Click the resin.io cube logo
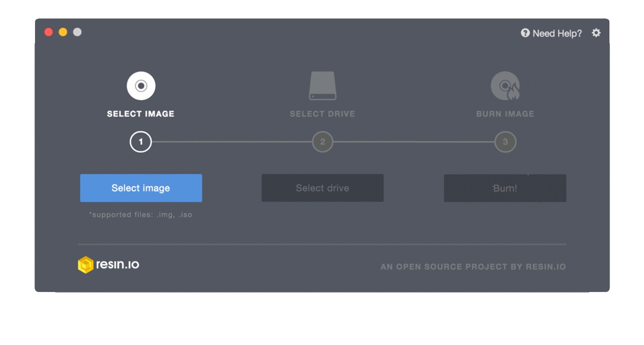 click(x=86, y=265)
